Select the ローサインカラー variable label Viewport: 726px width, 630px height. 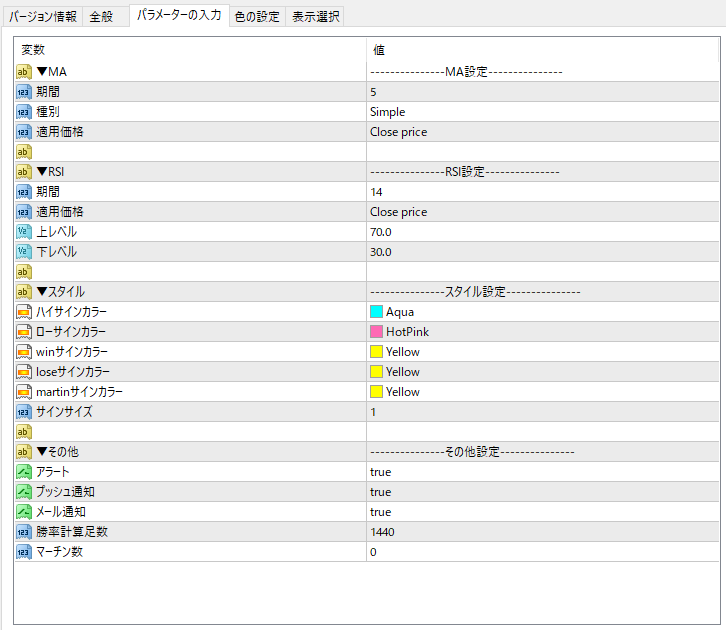coord(71,332)
